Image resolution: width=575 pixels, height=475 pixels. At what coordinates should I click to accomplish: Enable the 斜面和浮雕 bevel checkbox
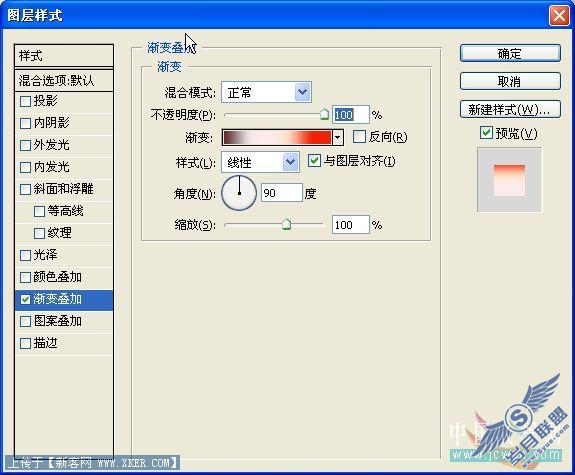tap(25, 190)
